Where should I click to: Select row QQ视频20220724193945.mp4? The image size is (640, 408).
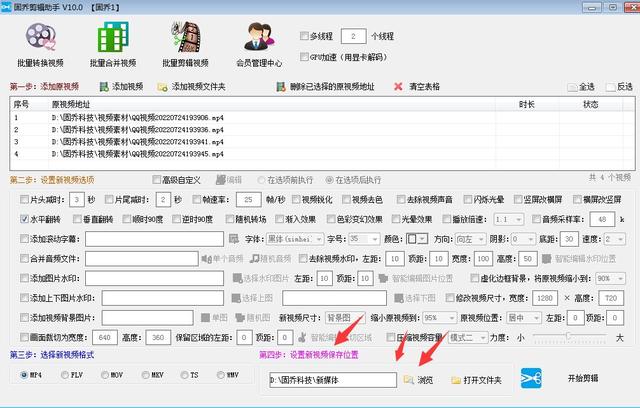tap(322, 154)
